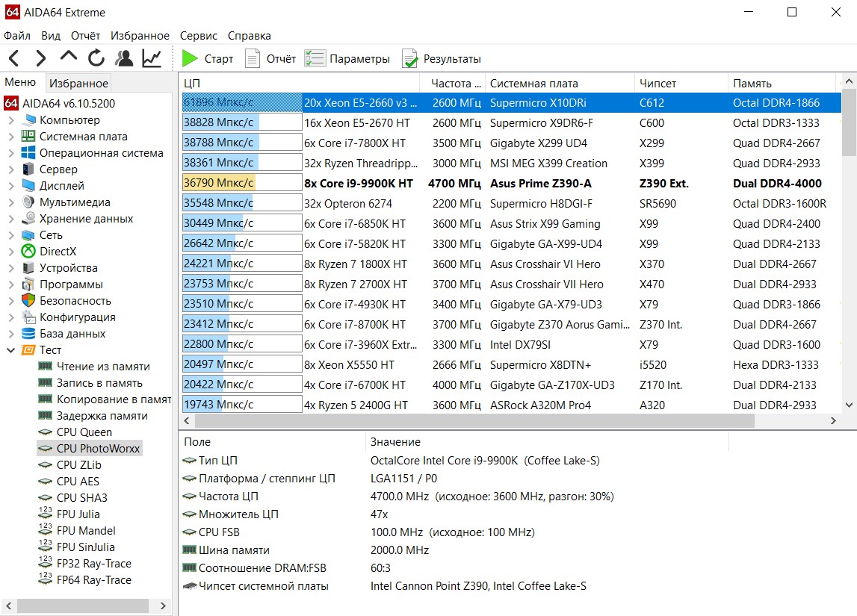Click the Поле column header in details
Image resolution: width=857 pixels, height=616 pixels.
coord(272,441)
